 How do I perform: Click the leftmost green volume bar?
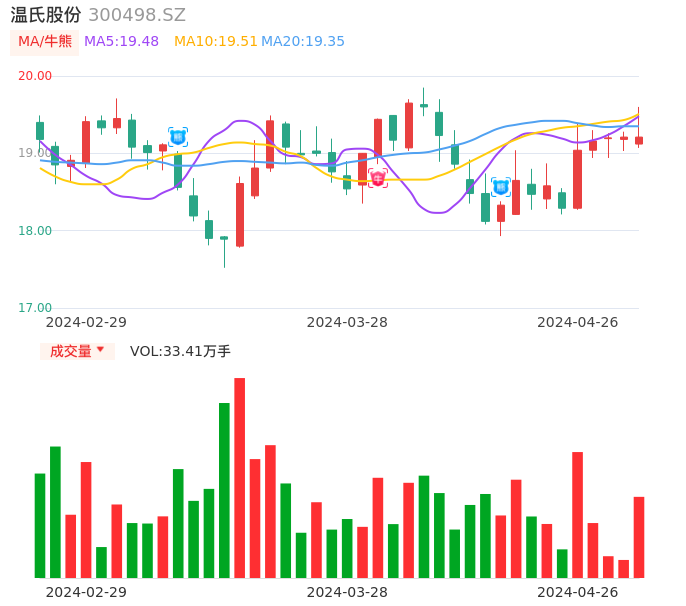40,525
